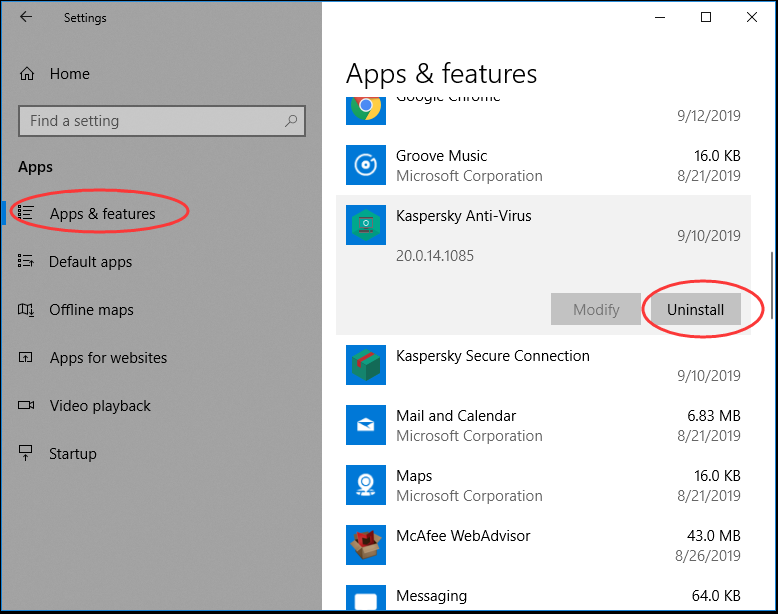The image size is (778, 614).
Task: Select the Messaging app entry
Action: point(431,596)
